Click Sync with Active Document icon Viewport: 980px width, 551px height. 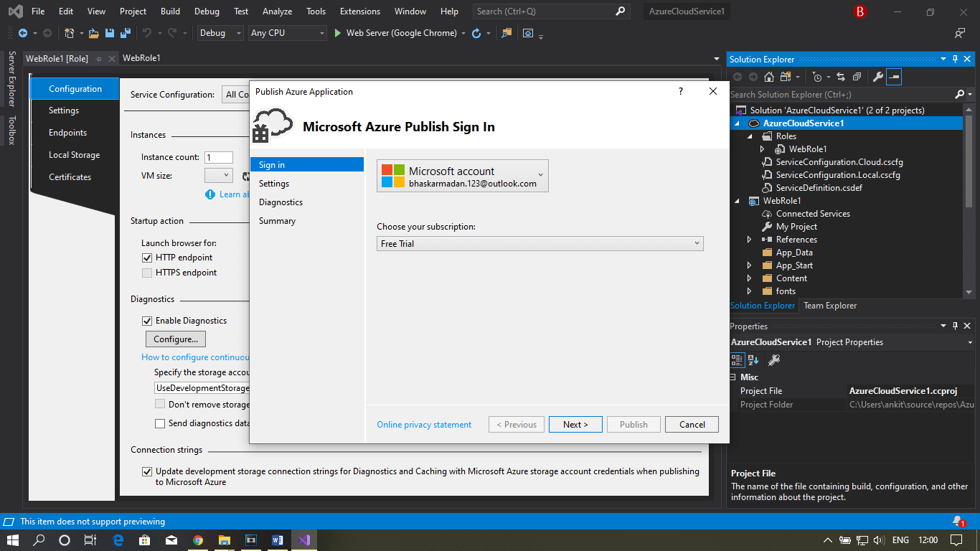click(841, 77)
